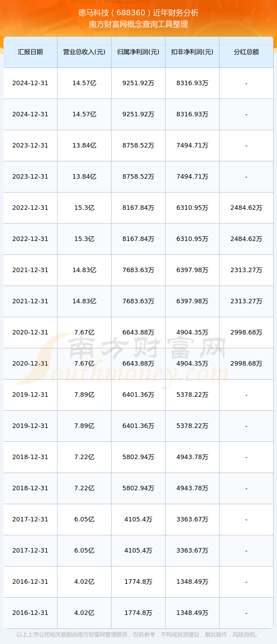Click the 营业总收入(元) column header

tap(84, 52)
